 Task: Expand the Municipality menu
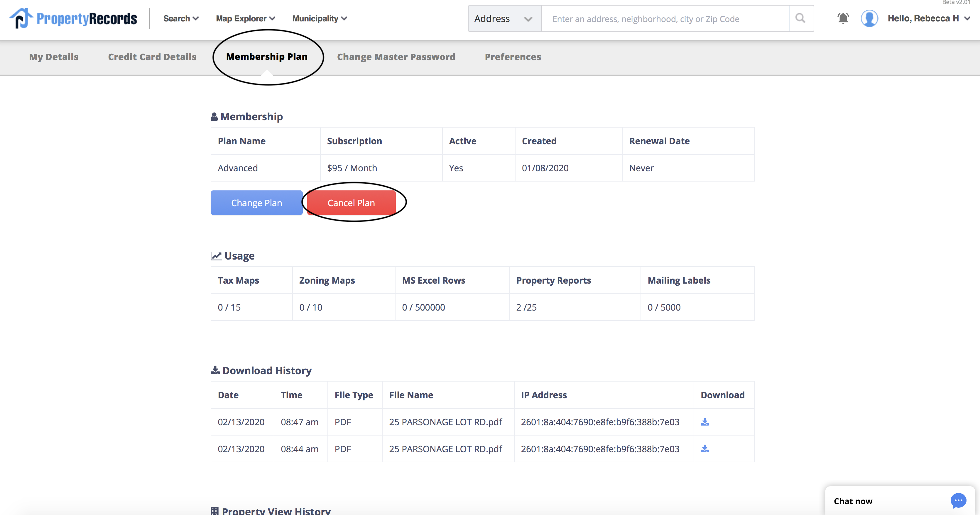tap(320, 19)
